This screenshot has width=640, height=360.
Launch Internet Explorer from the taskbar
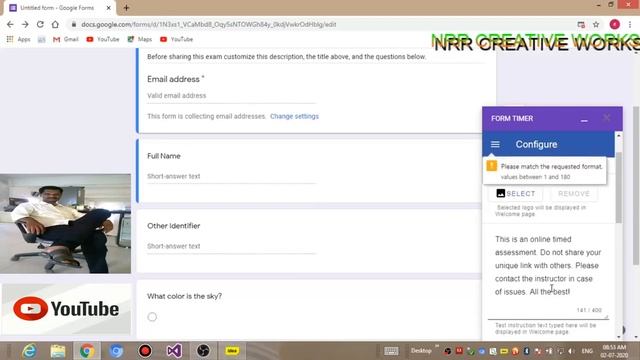click(29, 351)
